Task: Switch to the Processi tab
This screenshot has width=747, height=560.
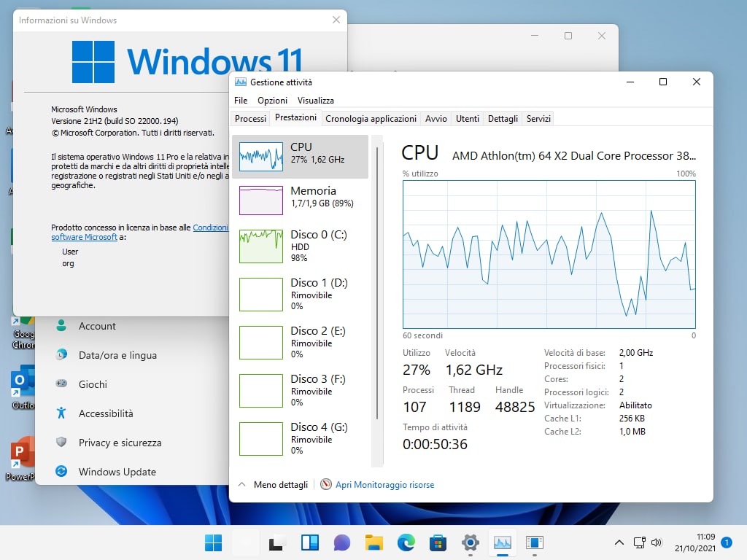Action: click(250, 119)
